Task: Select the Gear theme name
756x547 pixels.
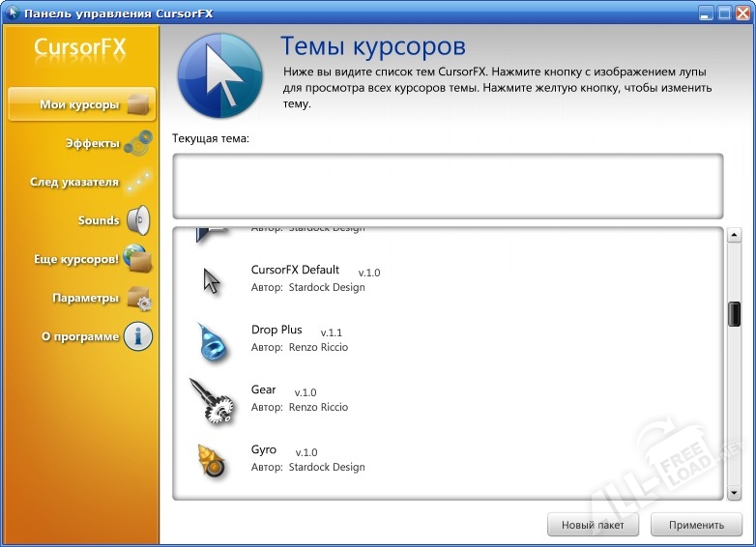Action: tap(263, 389)
